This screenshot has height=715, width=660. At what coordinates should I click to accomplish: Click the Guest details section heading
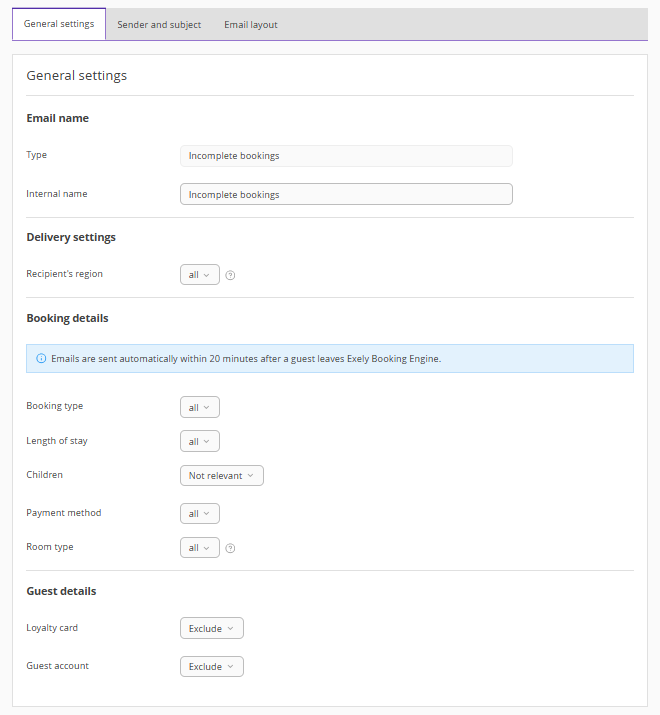tap(61, 591)
